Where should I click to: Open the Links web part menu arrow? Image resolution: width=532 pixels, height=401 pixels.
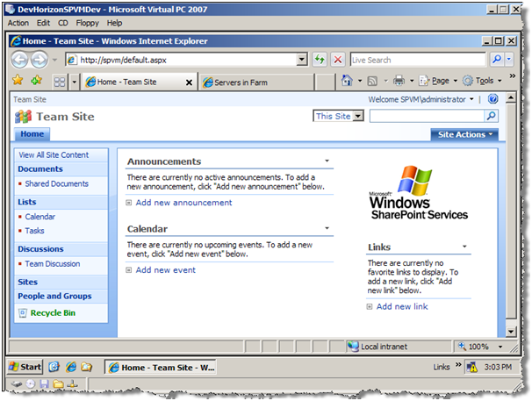(464, 247)
